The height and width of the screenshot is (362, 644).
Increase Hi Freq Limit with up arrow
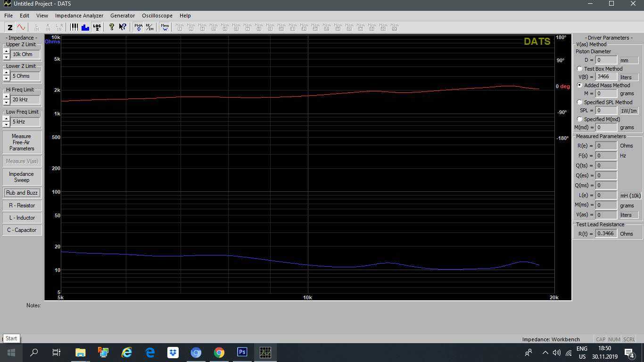click(6, 97)
